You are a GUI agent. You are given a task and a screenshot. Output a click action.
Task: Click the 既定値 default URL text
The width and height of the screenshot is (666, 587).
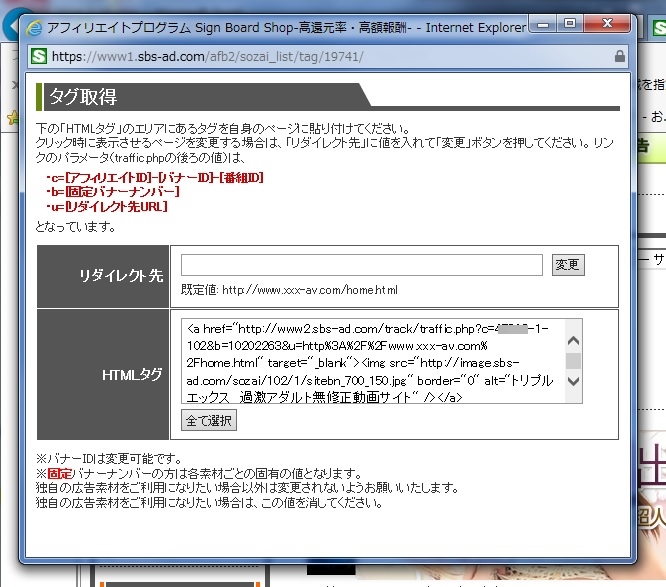coord(289,290)
